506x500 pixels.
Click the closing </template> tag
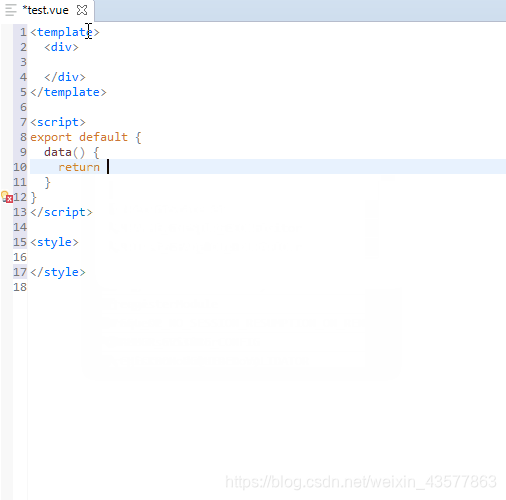pyautogui.click(x=68, y=92)
